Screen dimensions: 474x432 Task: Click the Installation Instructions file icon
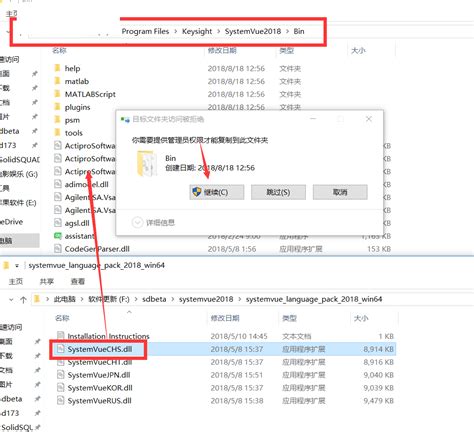(60, 336)
